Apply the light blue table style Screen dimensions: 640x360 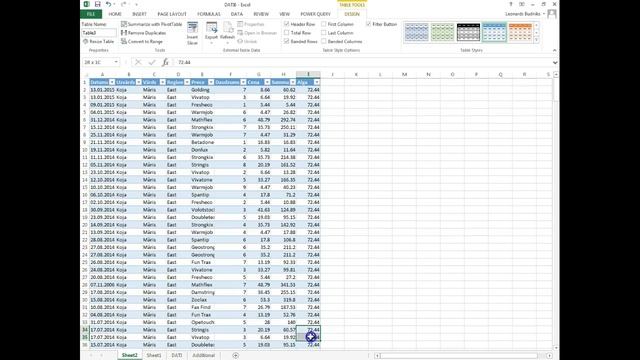(416, 32)
